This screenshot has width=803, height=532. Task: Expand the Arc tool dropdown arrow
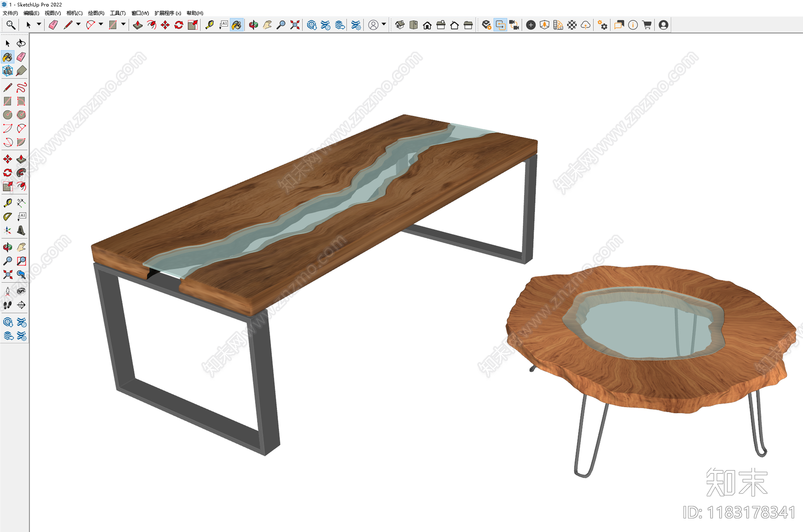tap(101, 24)
